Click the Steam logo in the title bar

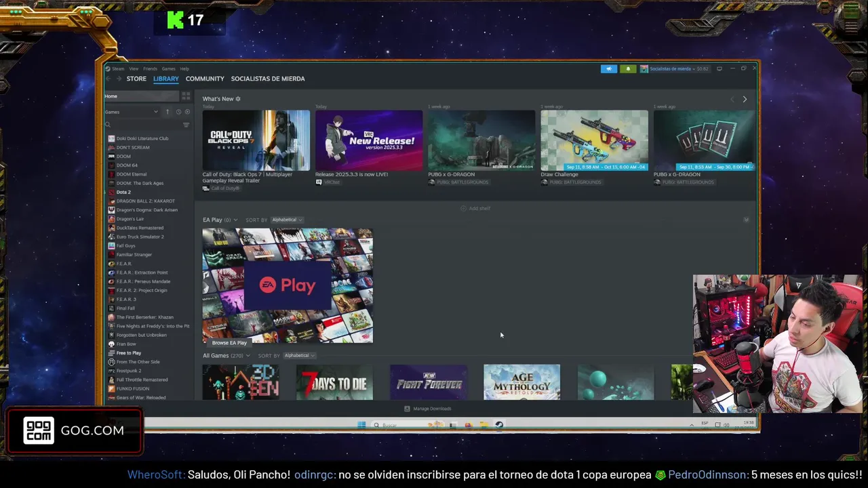tap(108, 68)
